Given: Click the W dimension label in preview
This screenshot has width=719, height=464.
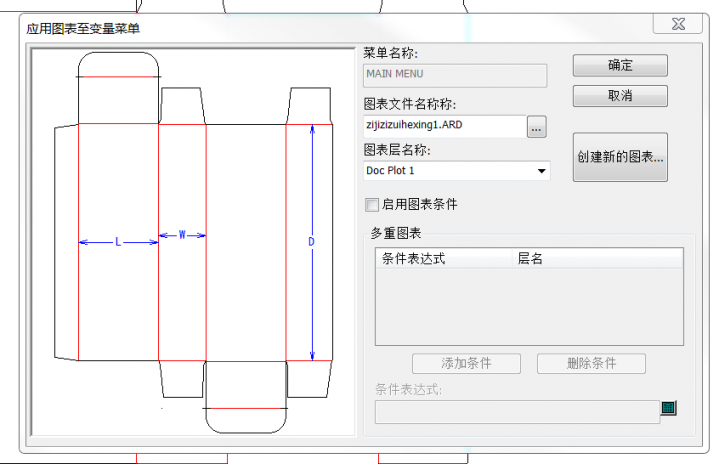Looking at the screenshot, I should tap(182, 235).
